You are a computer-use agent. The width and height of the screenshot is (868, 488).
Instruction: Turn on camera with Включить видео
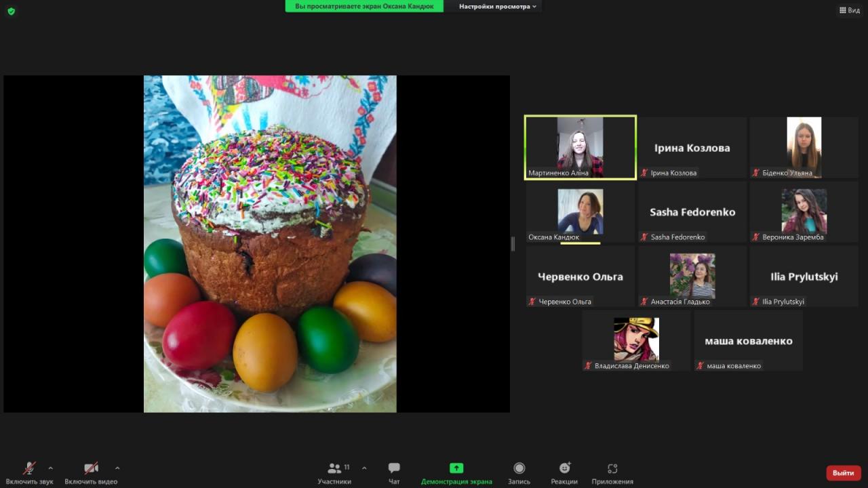point(91,468)
